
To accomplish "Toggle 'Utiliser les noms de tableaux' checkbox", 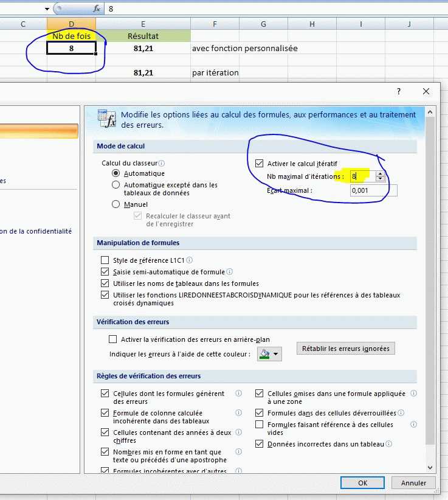I will point(105,283).
